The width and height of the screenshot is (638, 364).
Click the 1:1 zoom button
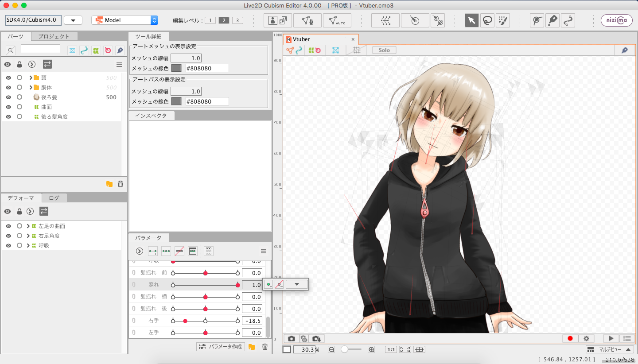pyautogui.click(x=391, y=349)
